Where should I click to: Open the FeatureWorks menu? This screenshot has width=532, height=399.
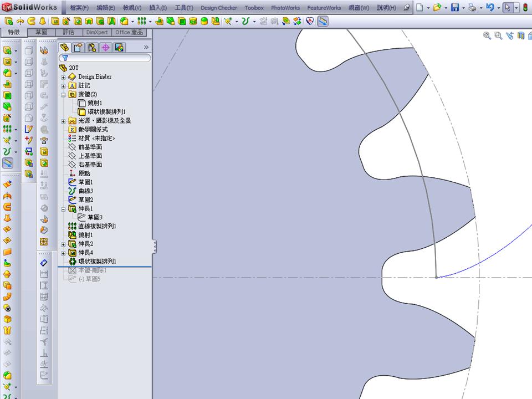pyautogui.click(x=324, y=7)
